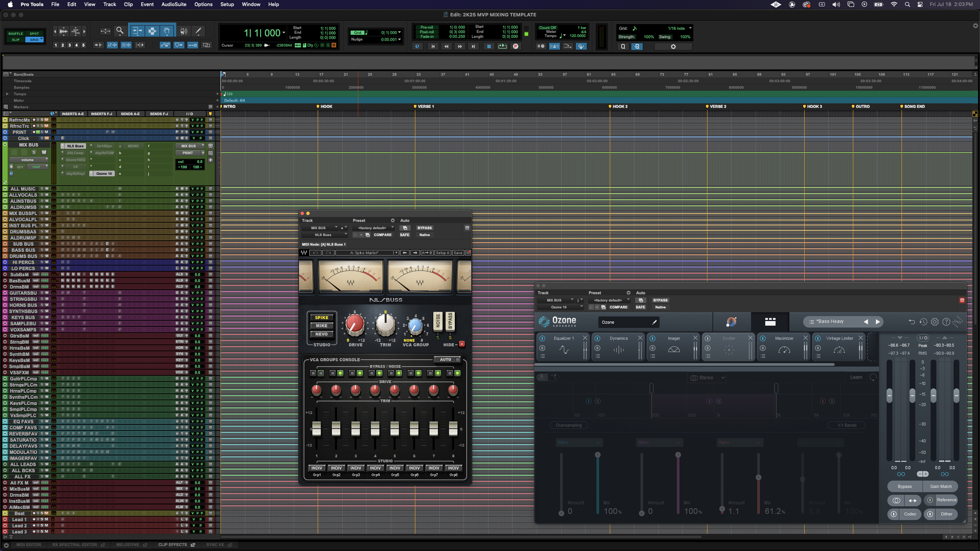Toggle the metronome click button

tap(554, 46)
